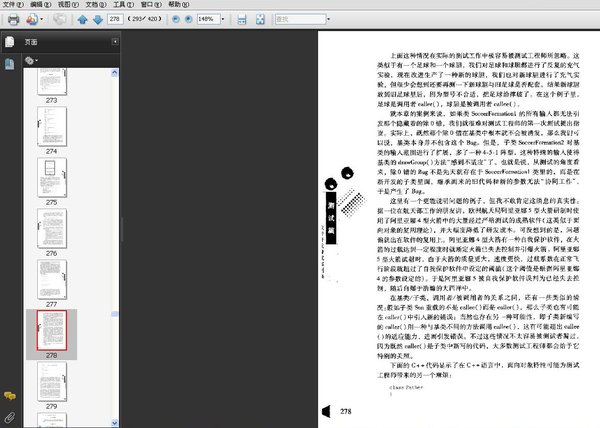The width and height of the screenshot is (600, 428).
Task: Open the 文件 (File) menu
Action: tap(13, 4)
